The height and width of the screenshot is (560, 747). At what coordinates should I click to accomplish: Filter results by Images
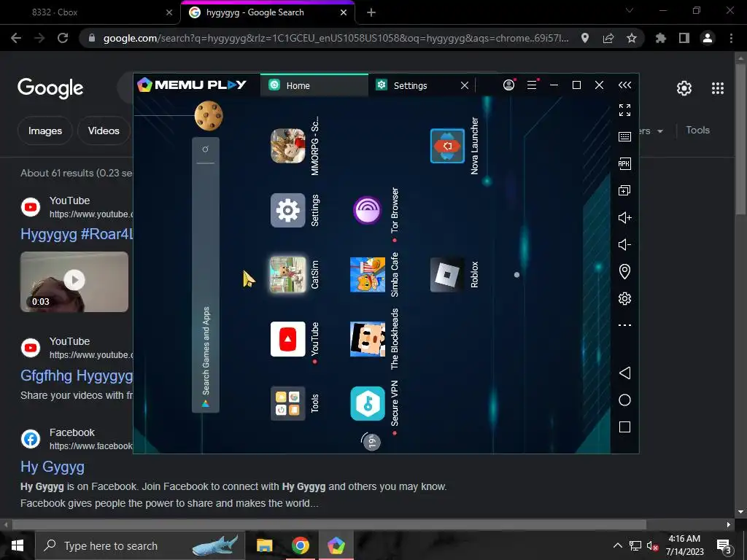click(44, 131)
